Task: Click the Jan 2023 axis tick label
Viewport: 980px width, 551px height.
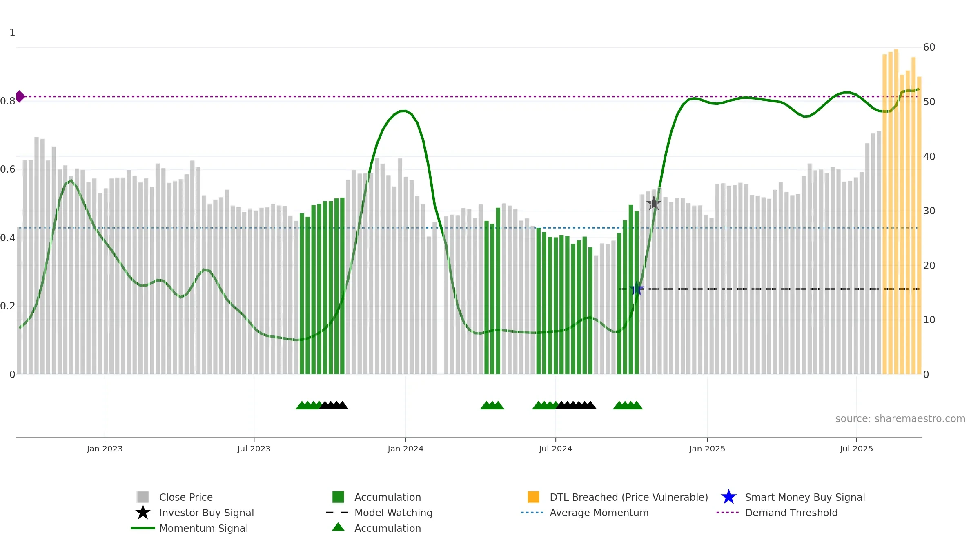Action: point(105,449)
